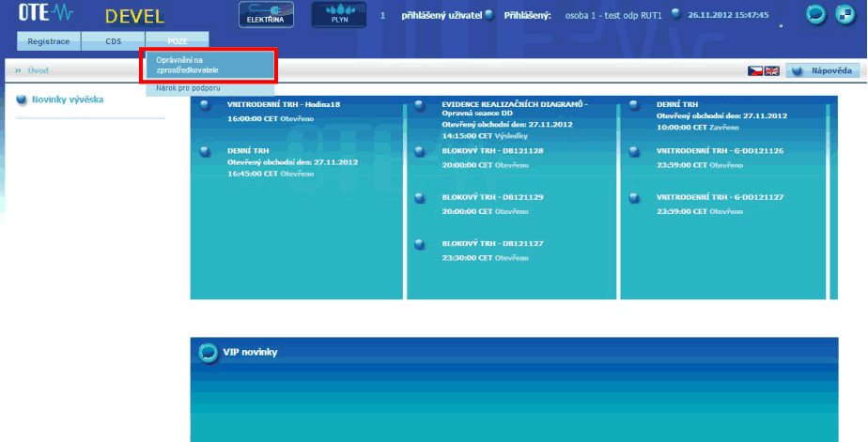Click the Elektřina commodity icon
Image resolution: width=868 pixels, height=442 pixels.
point(268,15)
